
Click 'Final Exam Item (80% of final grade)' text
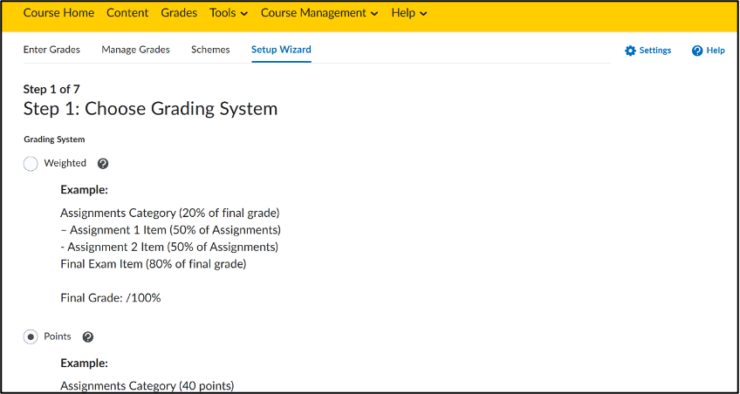click(153, 264)
